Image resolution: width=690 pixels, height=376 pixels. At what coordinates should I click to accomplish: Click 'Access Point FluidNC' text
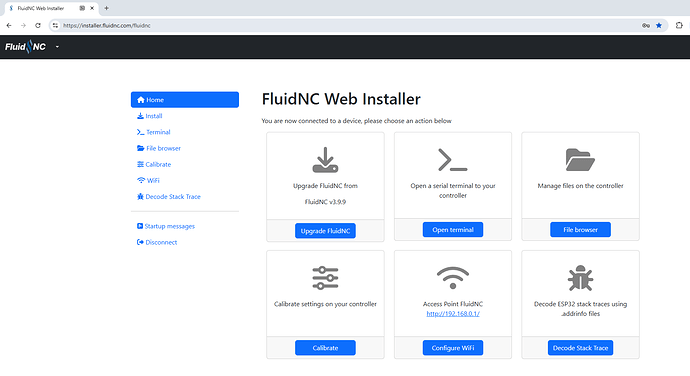[x=453, y=304]
